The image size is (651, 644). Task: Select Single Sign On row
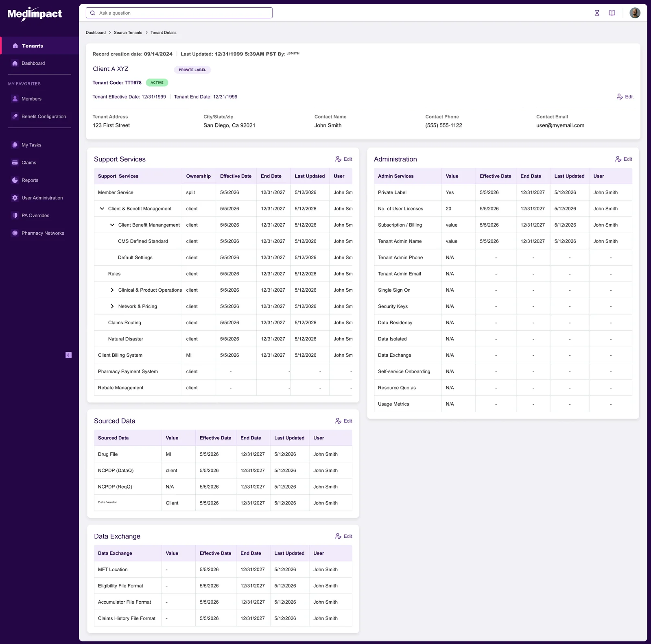tap(503, 290)
